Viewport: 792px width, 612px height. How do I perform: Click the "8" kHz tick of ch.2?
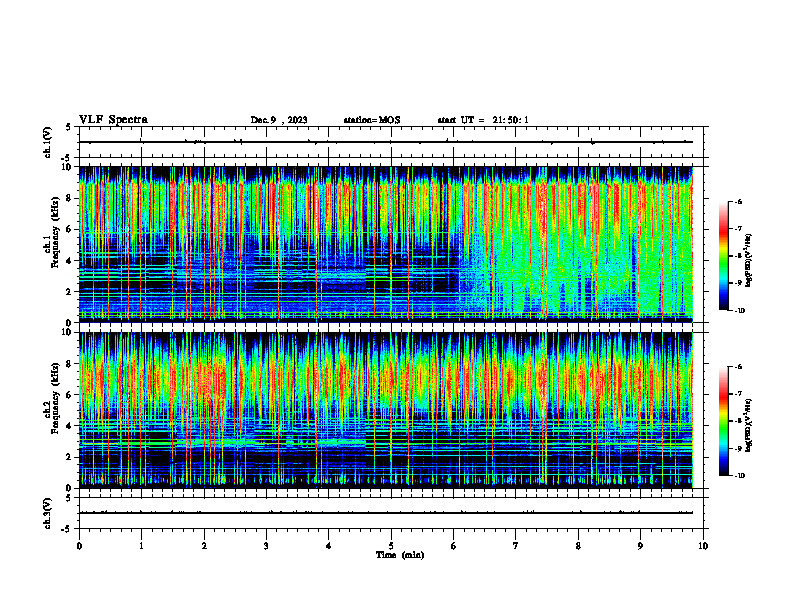tap(69, 364)
